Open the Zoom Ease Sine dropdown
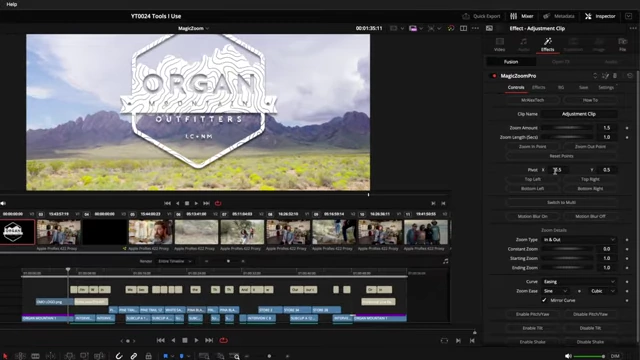This screenshot has width=640, height=360. point(555,291)
